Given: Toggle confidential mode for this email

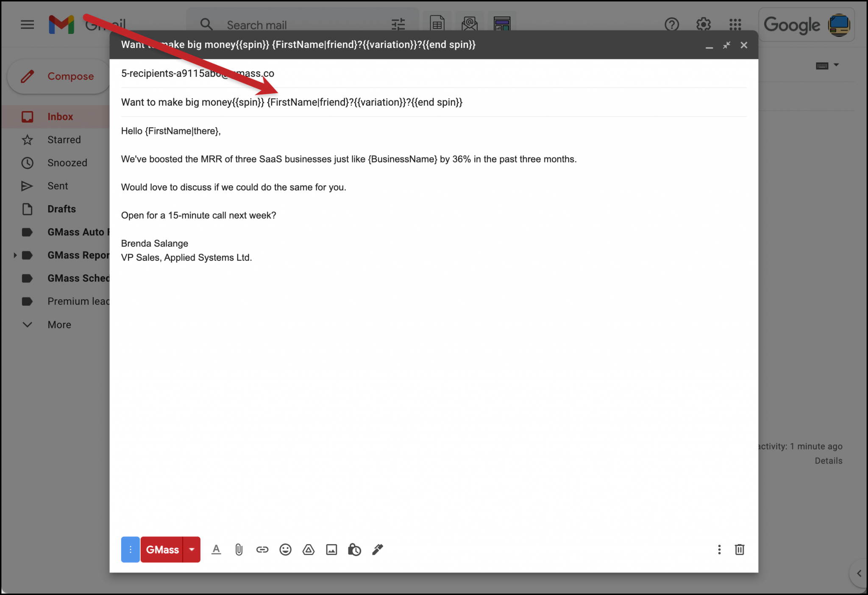Looking at the screenshot, I should 354,549.
